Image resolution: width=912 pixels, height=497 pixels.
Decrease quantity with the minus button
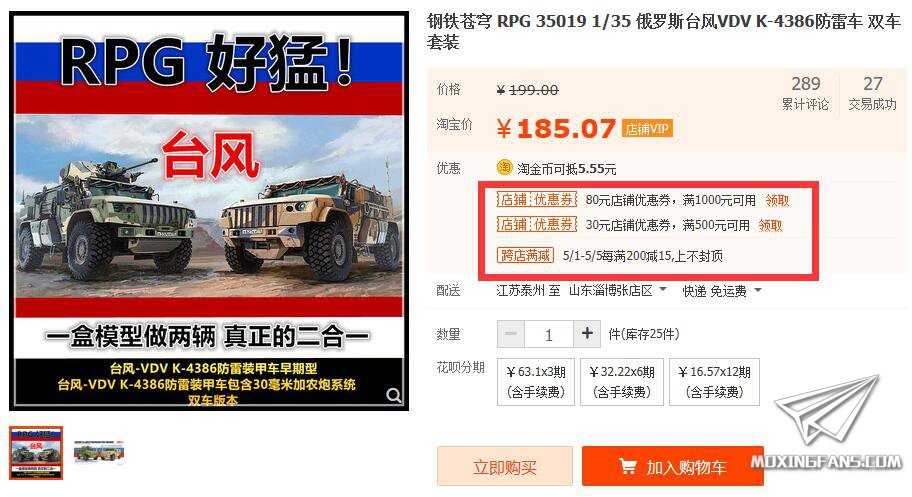(x=511, y=334)
